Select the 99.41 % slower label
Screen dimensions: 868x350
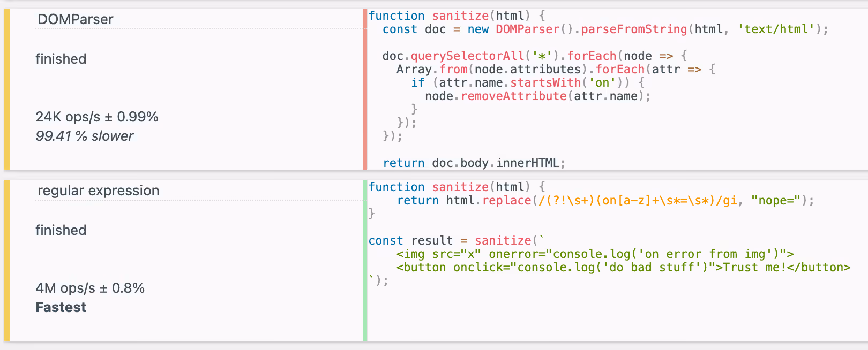coord(85,136)
